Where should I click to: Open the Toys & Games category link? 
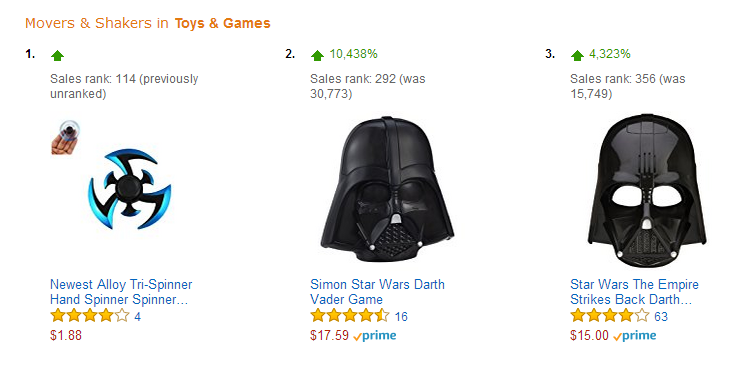pos(223,23)
